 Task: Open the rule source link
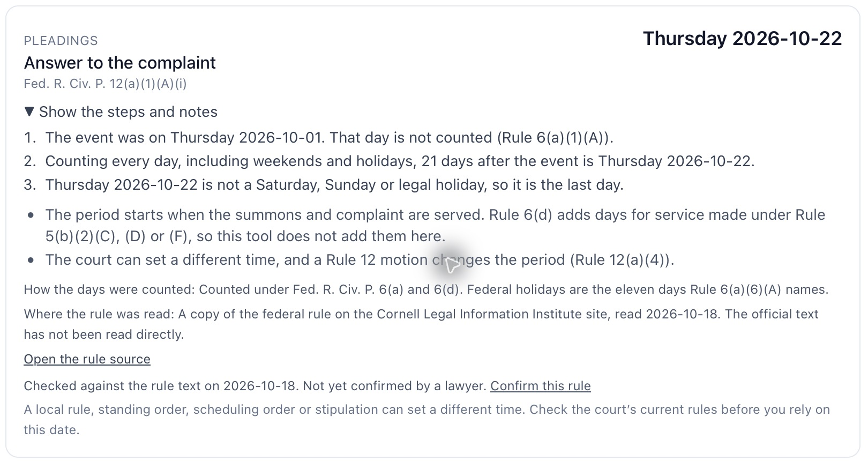87,359
